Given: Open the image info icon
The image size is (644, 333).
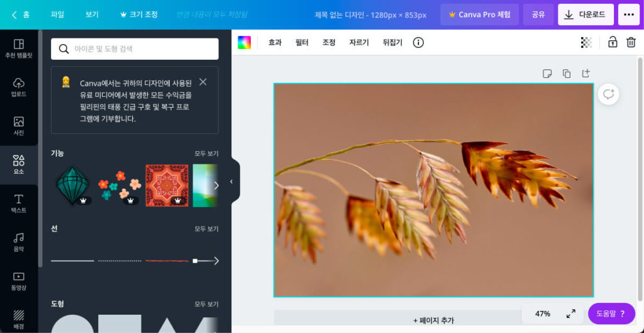Looking at the screenshot, I should [418, 42].
